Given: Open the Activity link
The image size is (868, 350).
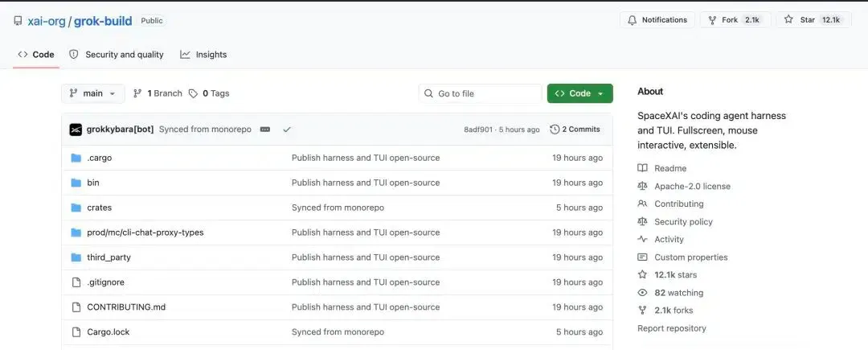Looking at the screenshot, I should click(669, 239).
